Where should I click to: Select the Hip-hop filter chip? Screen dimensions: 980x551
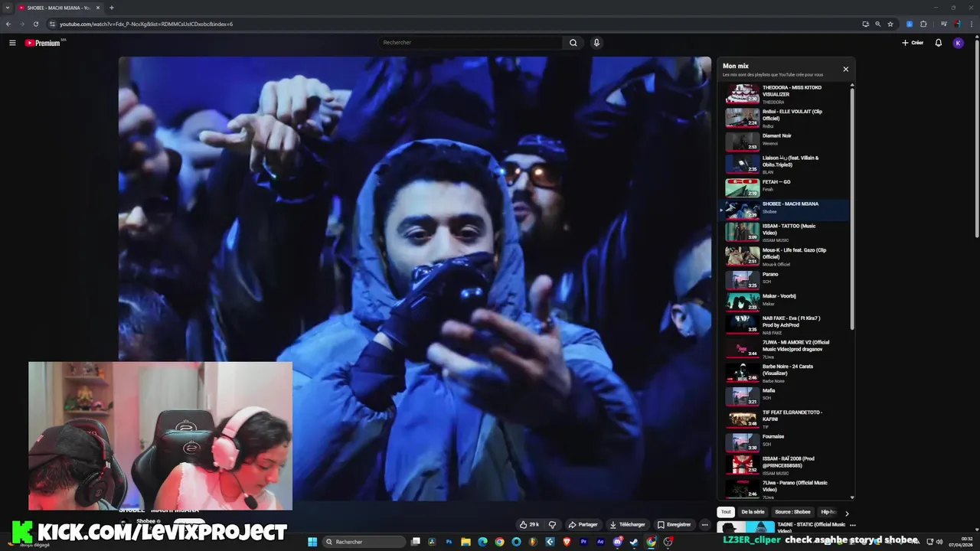pyautogui.click(x=828, y=512)
